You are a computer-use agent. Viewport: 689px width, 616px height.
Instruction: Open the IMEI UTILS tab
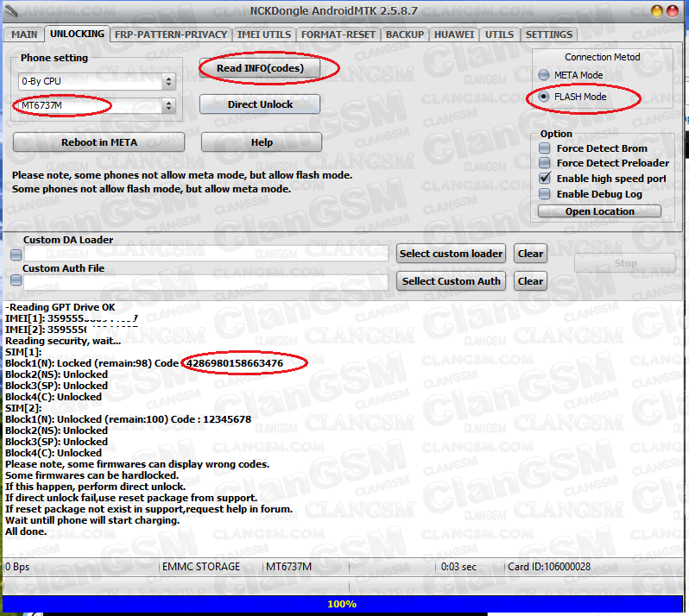pyautogui.click(x=264, y=35)
